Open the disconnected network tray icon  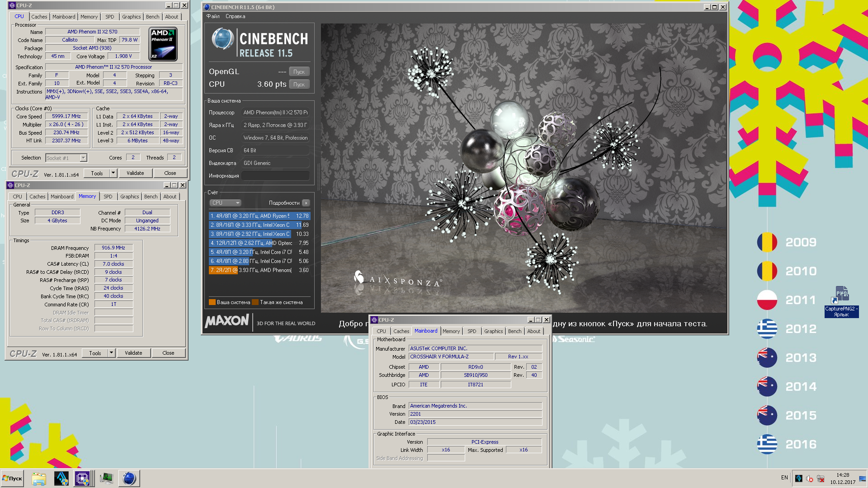pyautogui.click(x=821, y=479)
